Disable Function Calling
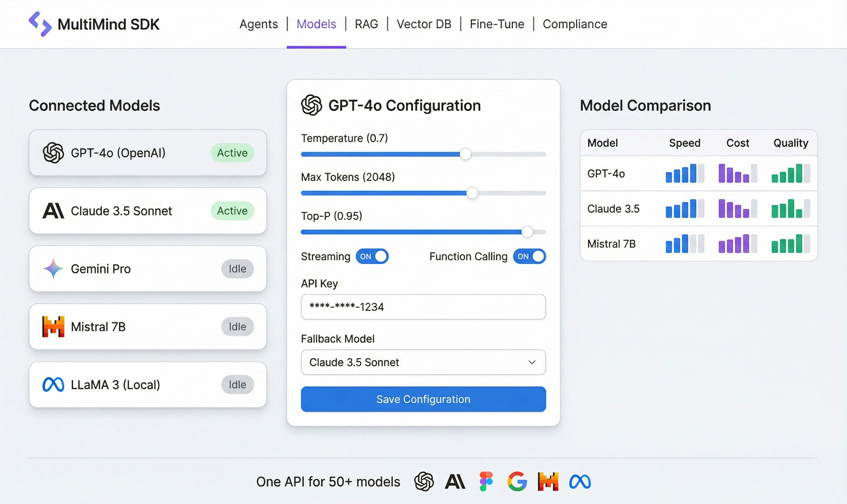The image size is (847, 504). [529, 256]
